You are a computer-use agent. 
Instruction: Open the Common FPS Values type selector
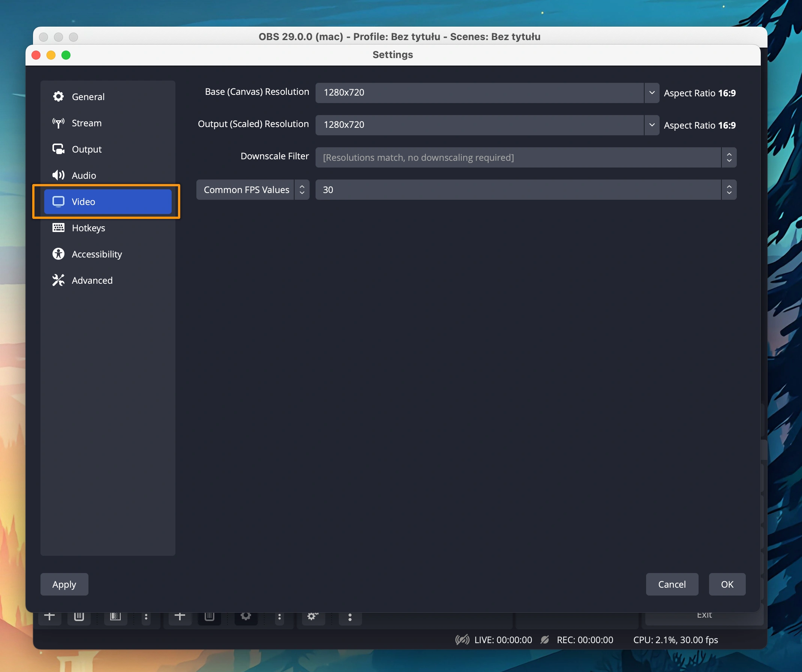coord(253,190)
